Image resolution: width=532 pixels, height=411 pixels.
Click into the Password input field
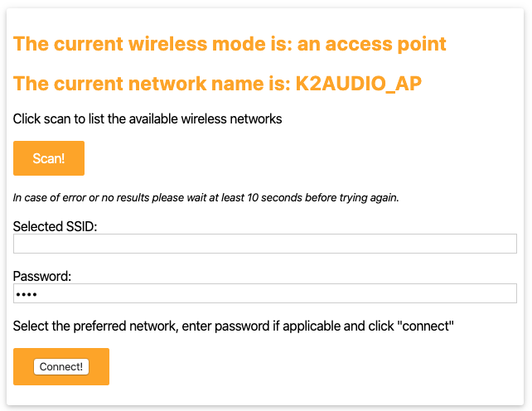[x=265, y=293]
